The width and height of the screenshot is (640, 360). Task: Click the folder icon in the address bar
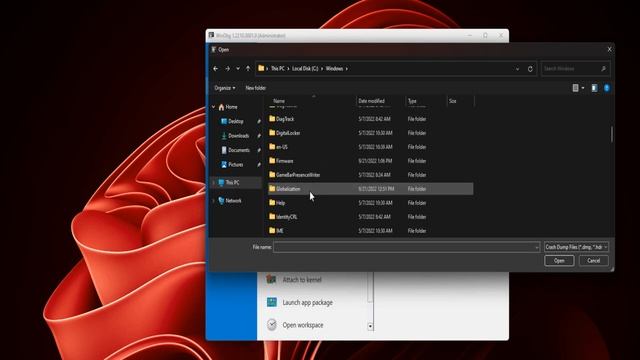261,68
